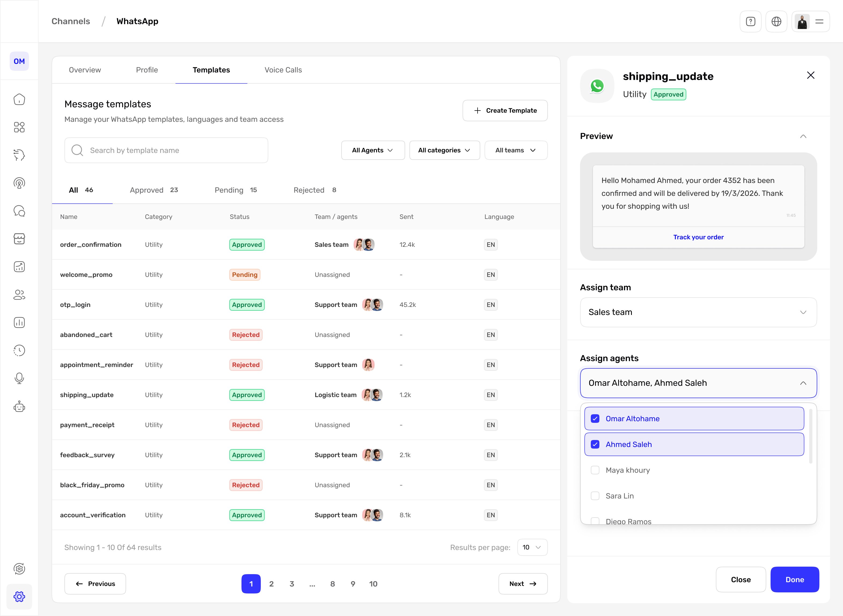The height and width of the screenshot is (616, 843).
Task: Jump to page 10
Action: (x=373, y=584)
